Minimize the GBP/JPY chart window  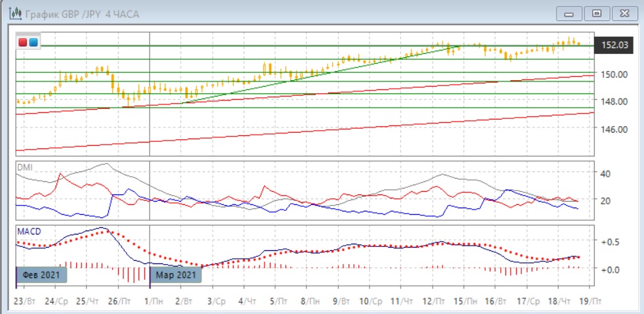tap(569, 13)
